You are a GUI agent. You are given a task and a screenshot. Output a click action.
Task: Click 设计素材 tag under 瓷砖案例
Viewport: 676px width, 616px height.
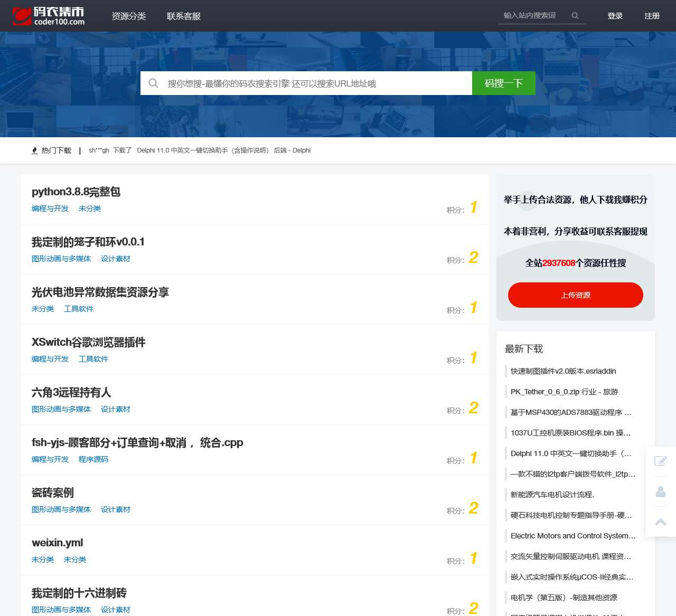pos(116,509)
